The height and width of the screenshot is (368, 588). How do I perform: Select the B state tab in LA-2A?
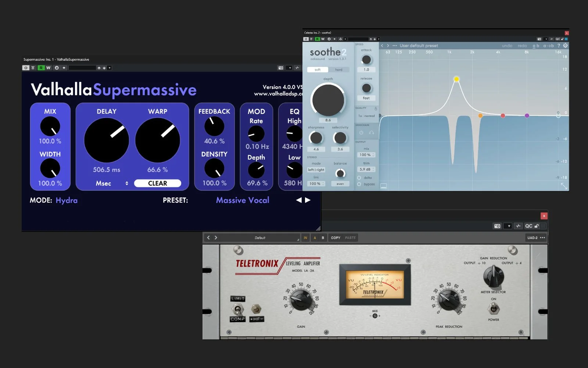pyautogui.click(x=323, y=238)
